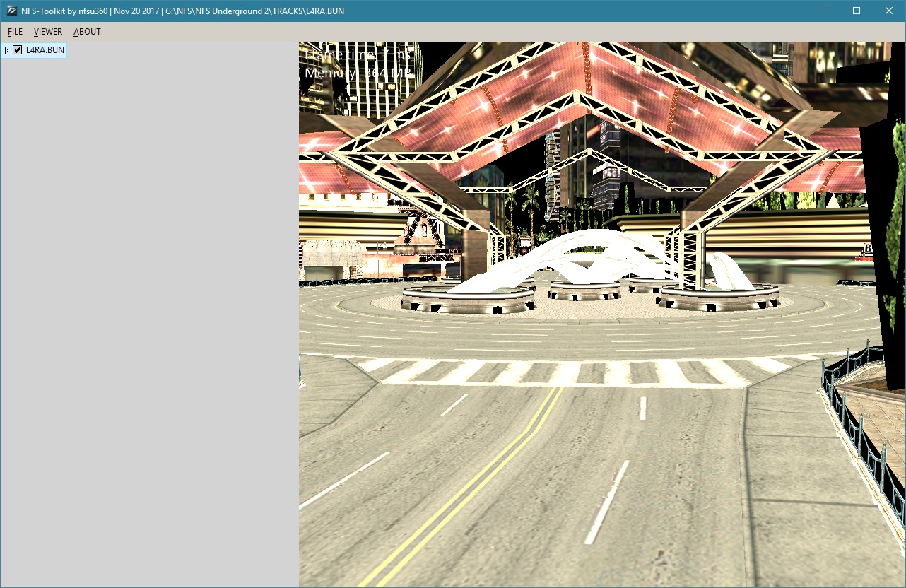Screen dimensions: 906x588
Task: Expand the L4RA.BUN tree node
Action: (6, 50)
